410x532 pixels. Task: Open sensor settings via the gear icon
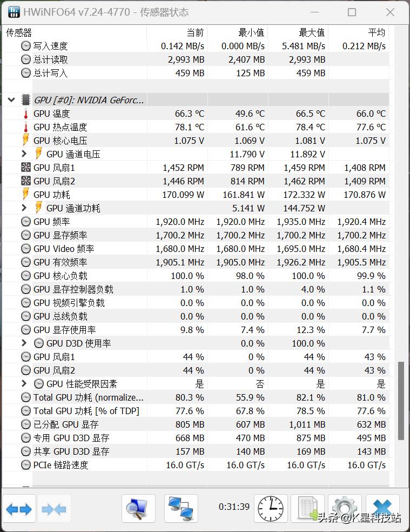[344, 508]
